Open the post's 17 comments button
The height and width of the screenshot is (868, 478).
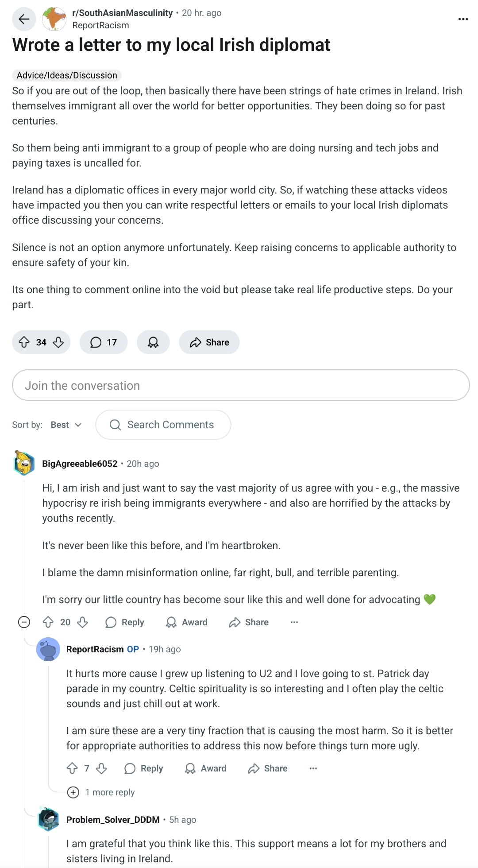104,342
